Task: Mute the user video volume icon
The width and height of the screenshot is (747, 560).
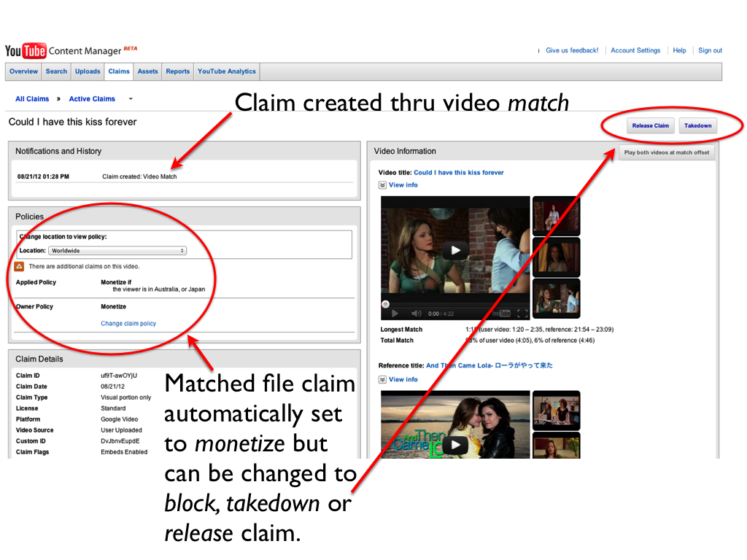Action: 417,314
